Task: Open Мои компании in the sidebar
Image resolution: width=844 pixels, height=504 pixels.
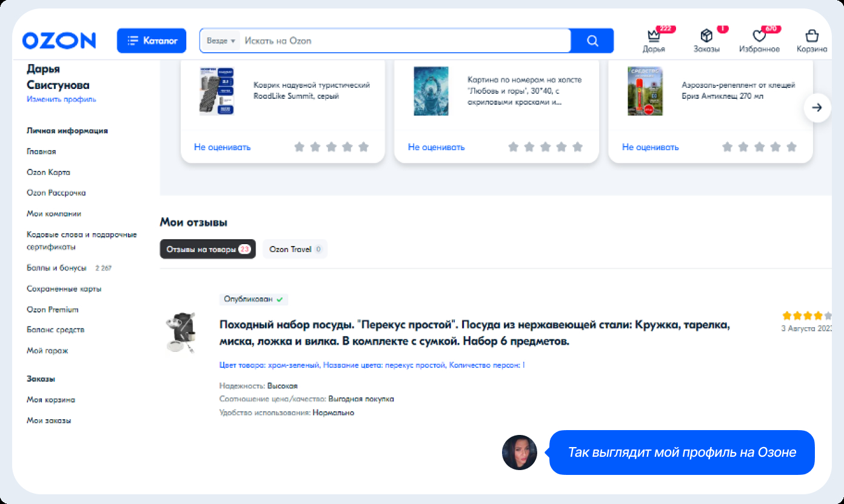Action: click(54, 214)
